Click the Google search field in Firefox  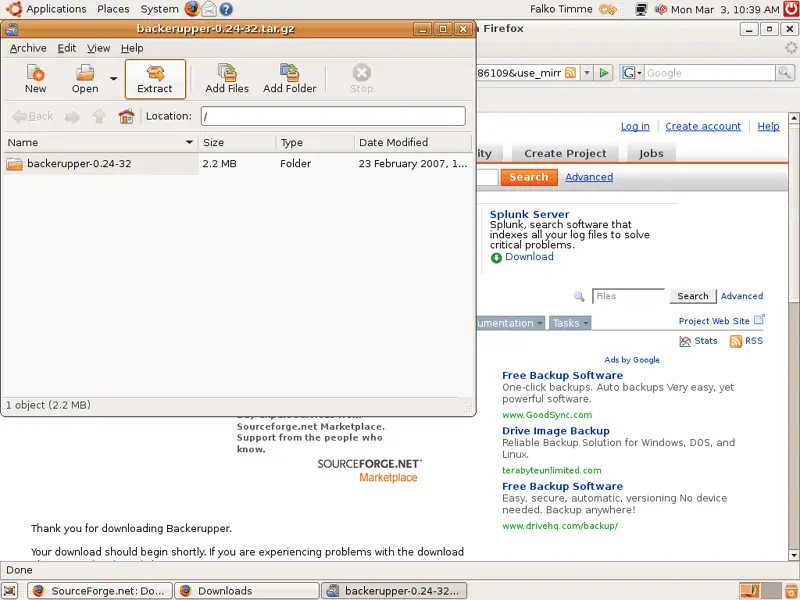[710, 73]
